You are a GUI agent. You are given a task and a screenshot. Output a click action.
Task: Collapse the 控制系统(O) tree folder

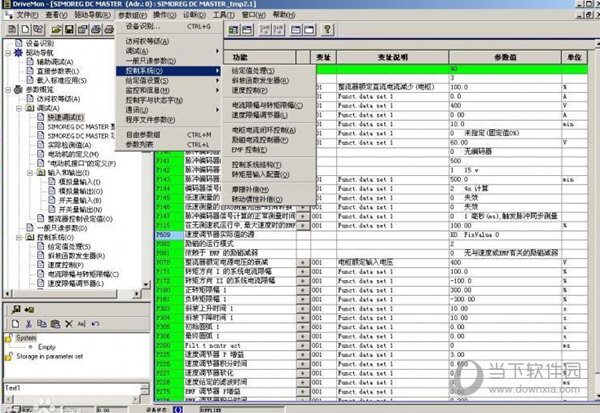click(x=19, y=237)
